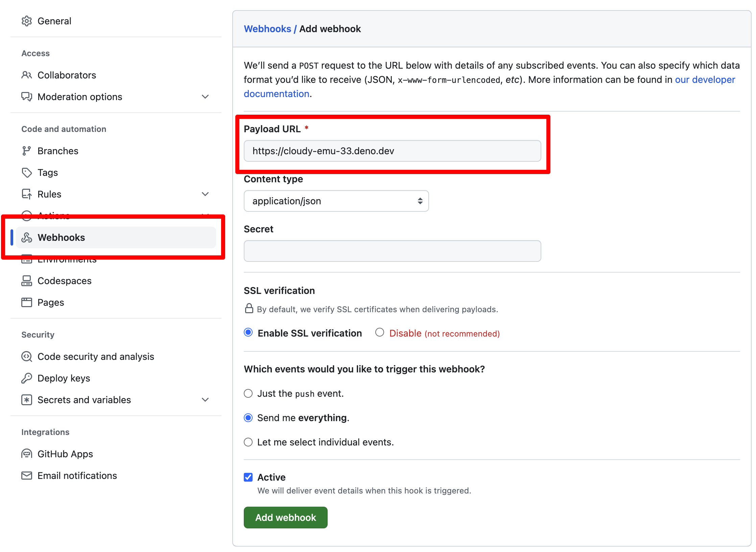Select the Branches icon in sidebar
Viewport: 756px width, 552px height.
(27, 151)
